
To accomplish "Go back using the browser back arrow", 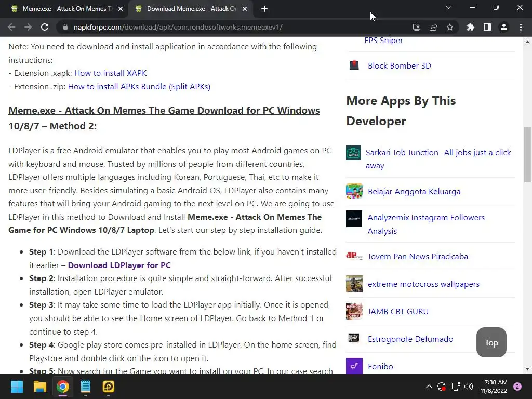I will point(11,27).
